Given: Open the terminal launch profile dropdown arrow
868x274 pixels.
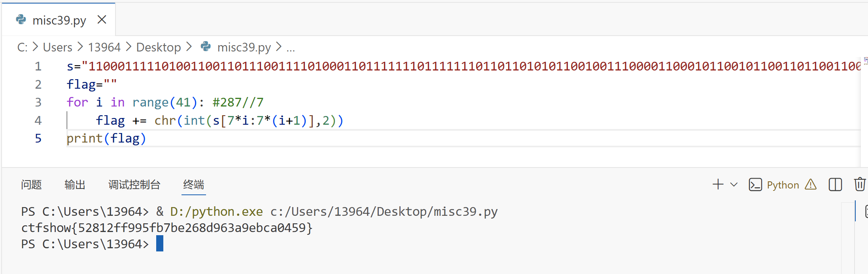Looking at the screenshot, I should pyautogui.click(x=734, y=185).
